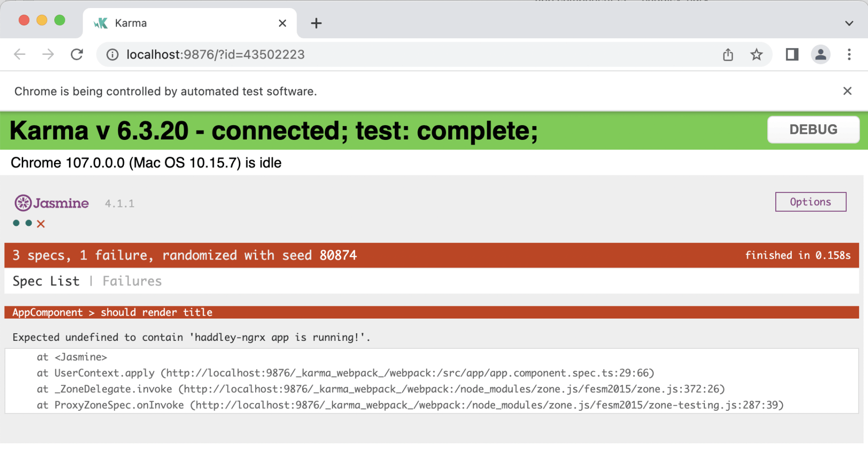Switch to the Failures view
This screenshot has width=868, height=458.
tap(132, 281)
